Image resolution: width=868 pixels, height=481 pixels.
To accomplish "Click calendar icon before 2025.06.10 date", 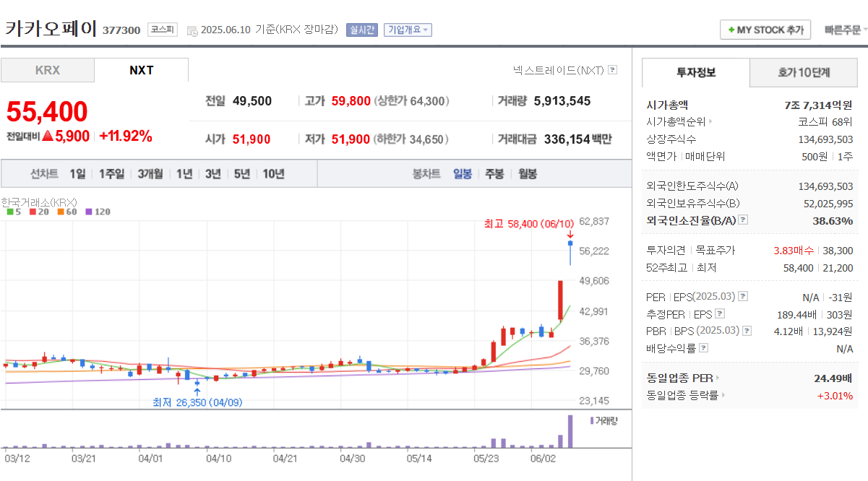I will coord(192,30).
